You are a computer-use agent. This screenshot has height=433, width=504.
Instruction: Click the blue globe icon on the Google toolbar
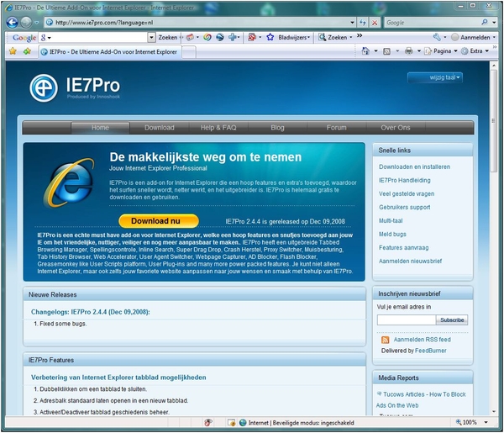[x=220, y=38]
